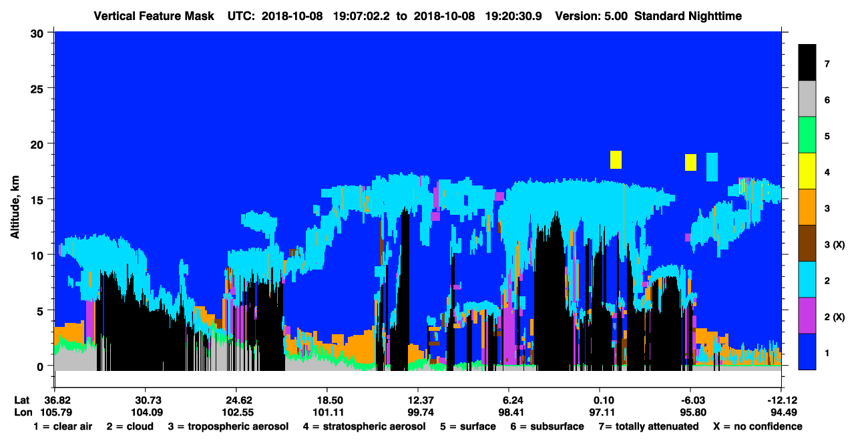
Task: Click latitude value 24.62
Action: pos(236,400)
